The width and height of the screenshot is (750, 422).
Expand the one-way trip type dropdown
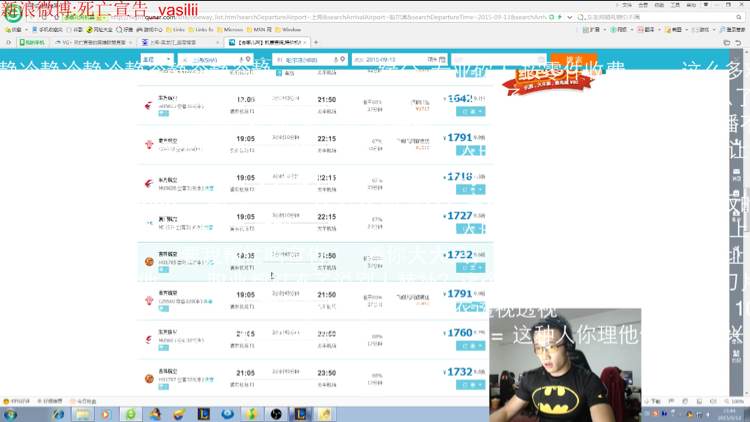[x=155, y=61]
